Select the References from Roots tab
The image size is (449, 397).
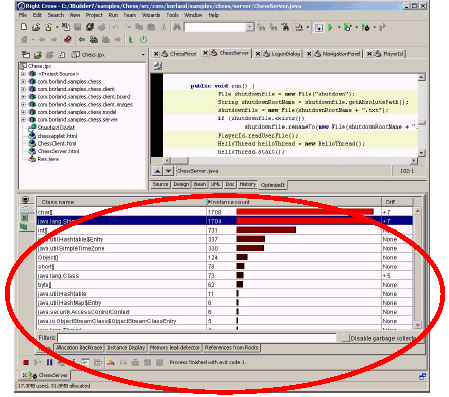click(x=232, y=348)
